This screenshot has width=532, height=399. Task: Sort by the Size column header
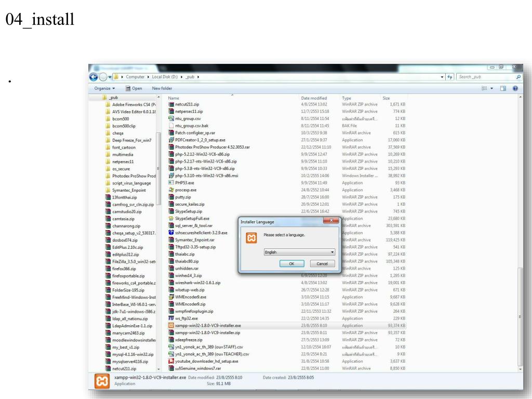coord(386,98)
